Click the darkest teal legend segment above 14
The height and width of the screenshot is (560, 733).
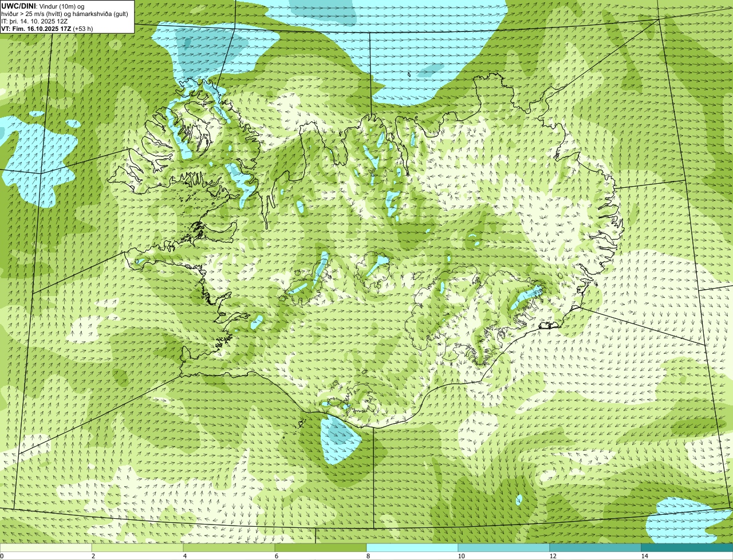tap(687, 547)
